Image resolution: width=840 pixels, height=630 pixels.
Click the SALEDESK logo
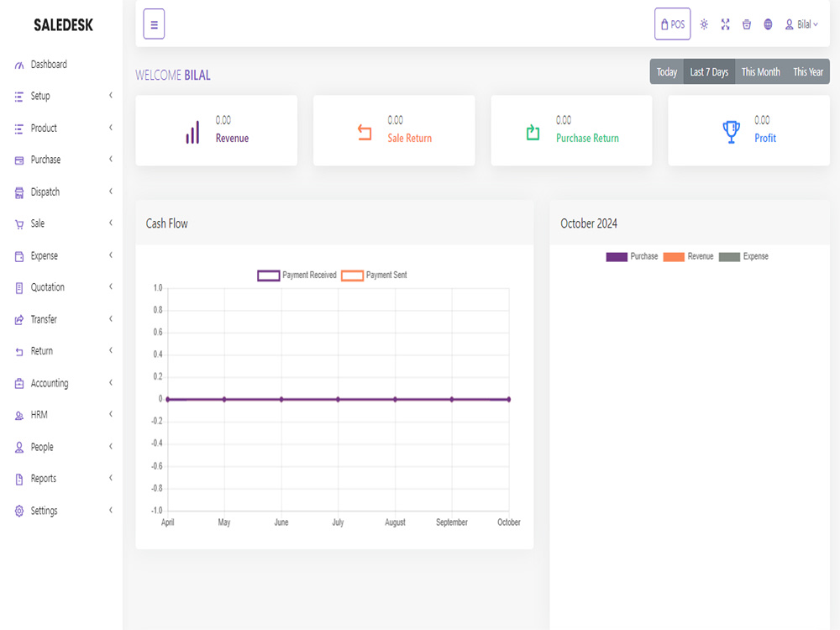(63, 25)
